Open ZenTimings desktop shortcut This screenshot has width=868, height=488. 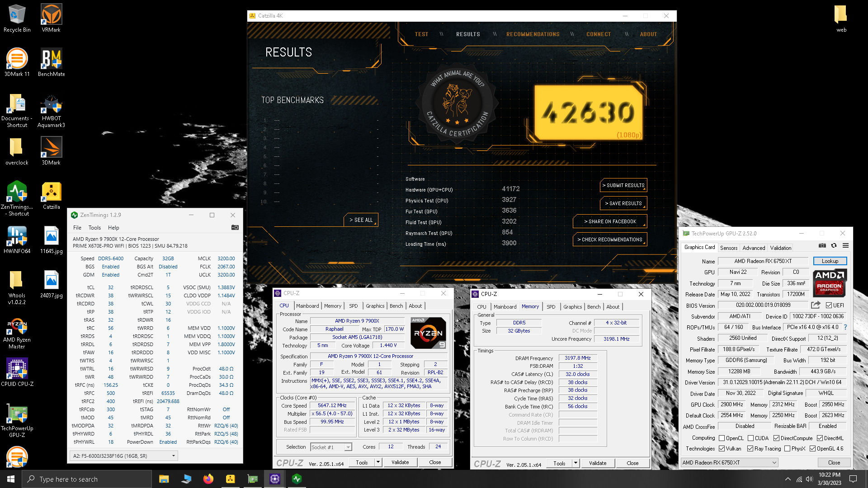click(x=17, y=198)
